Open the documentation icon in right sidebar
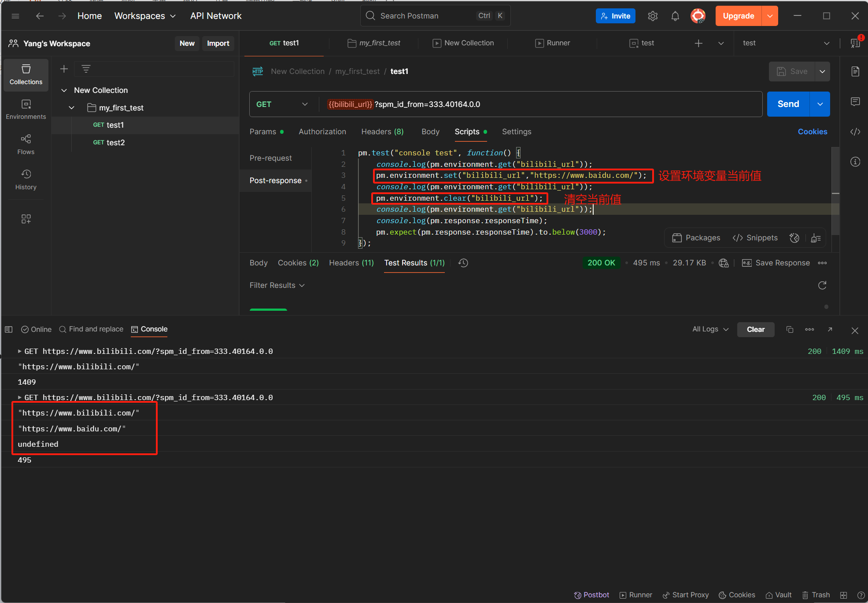The height and width of the screenshot is (603, 868). (855, 71)
